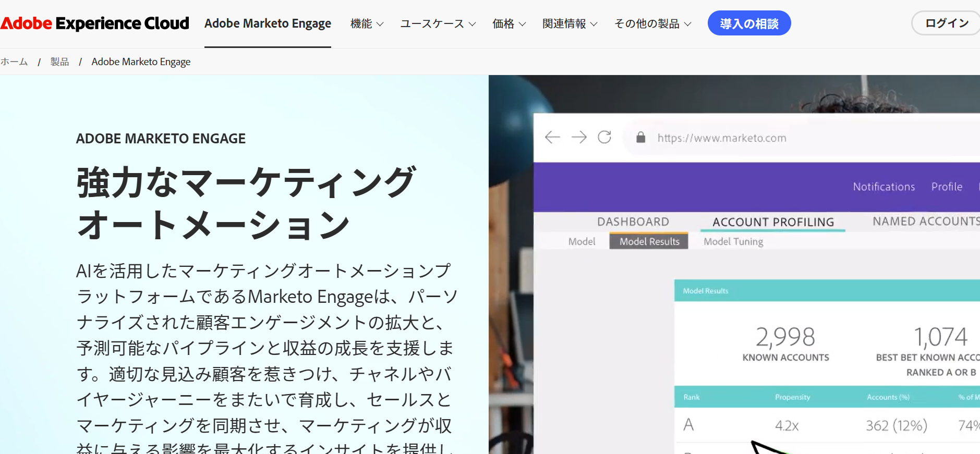Click the Rank column header
This screenshot has height=454, width=980.
692,397
